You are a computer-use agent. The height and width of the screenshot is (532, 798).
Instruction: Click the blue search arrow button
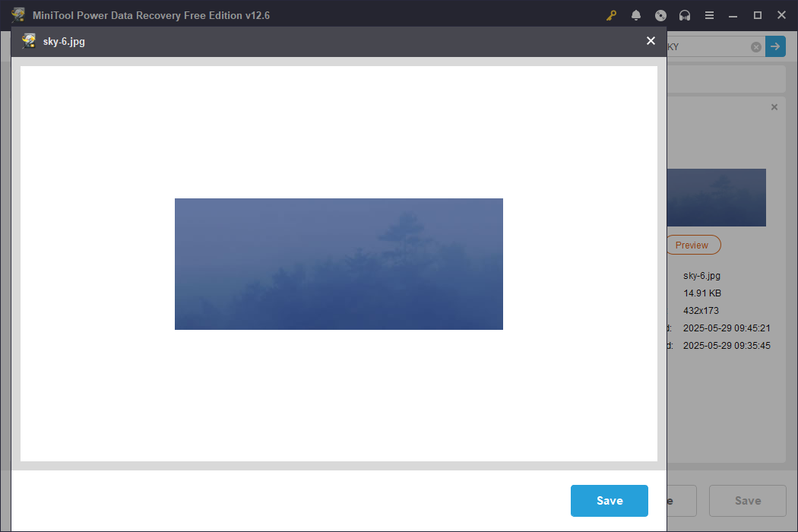pyautogui.click(x=775, y=46)
